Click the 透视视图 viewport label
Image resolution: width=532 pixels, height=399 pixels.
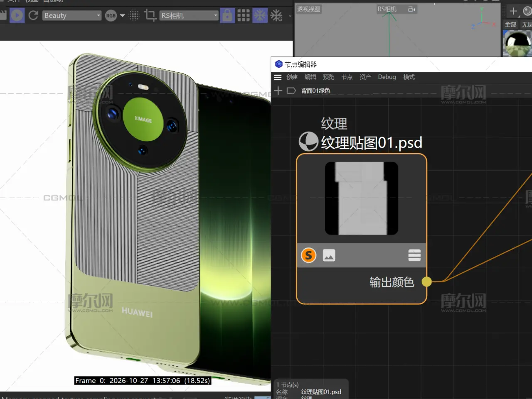point(309,9)
